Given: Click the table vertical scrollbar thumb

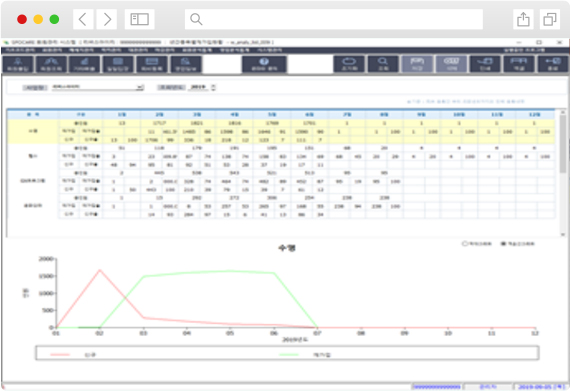Looking at the screenshot, I should click(x=563, y=144).
